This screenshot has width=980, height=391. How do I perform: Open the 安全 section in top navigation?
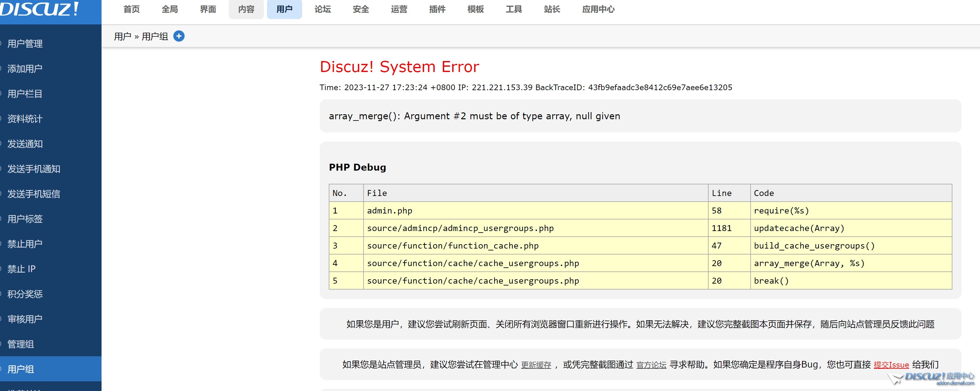pos(360,9)
